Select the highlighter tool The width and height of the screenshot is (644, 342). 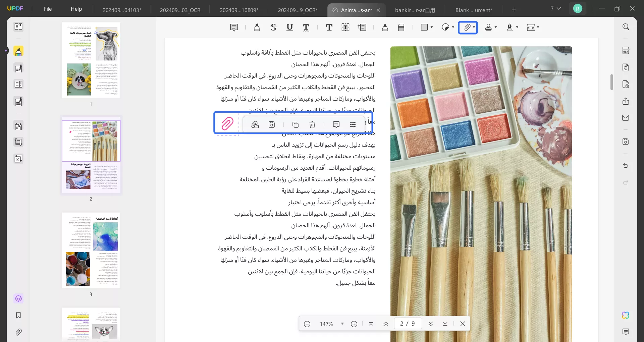257,27
